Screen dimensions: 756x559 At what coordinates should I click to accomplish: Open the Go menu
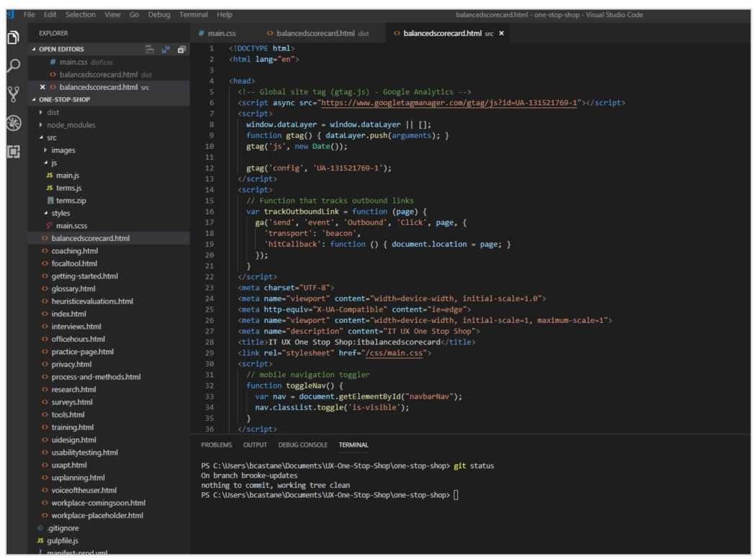point(134,14)
